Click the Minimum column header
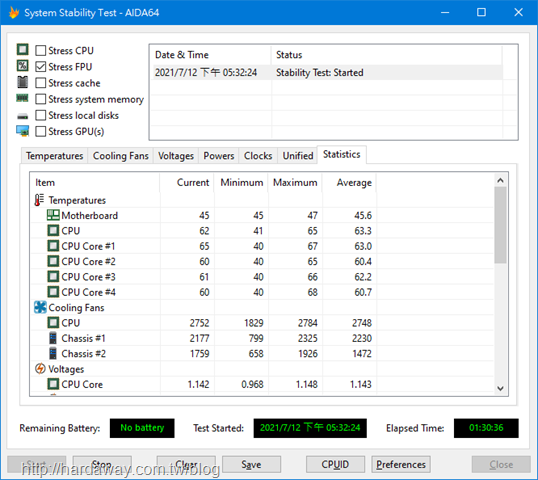The width and height of the screenshot is (538, 480). click(241, 182)
